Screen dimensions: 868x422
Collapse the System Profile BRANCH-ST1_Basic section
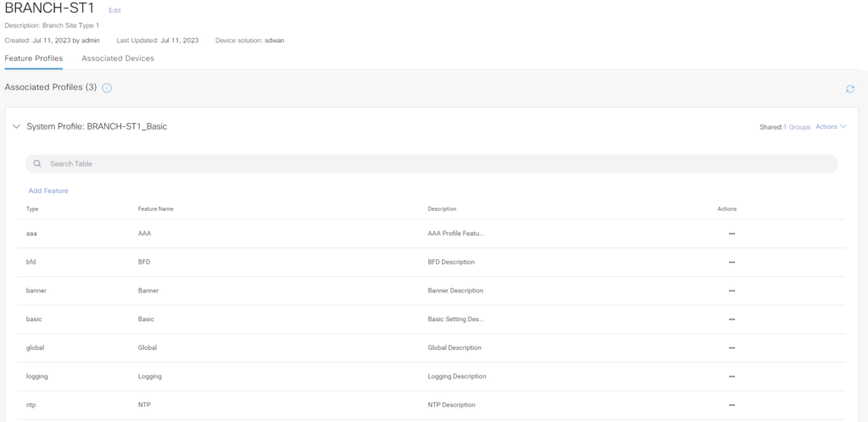(x=16, y=126)
